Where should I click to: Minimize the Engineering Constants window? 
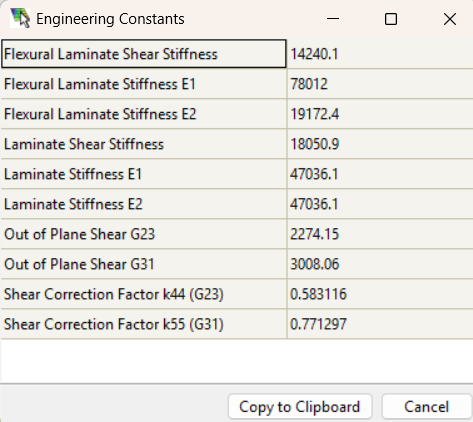click(333, 19)
